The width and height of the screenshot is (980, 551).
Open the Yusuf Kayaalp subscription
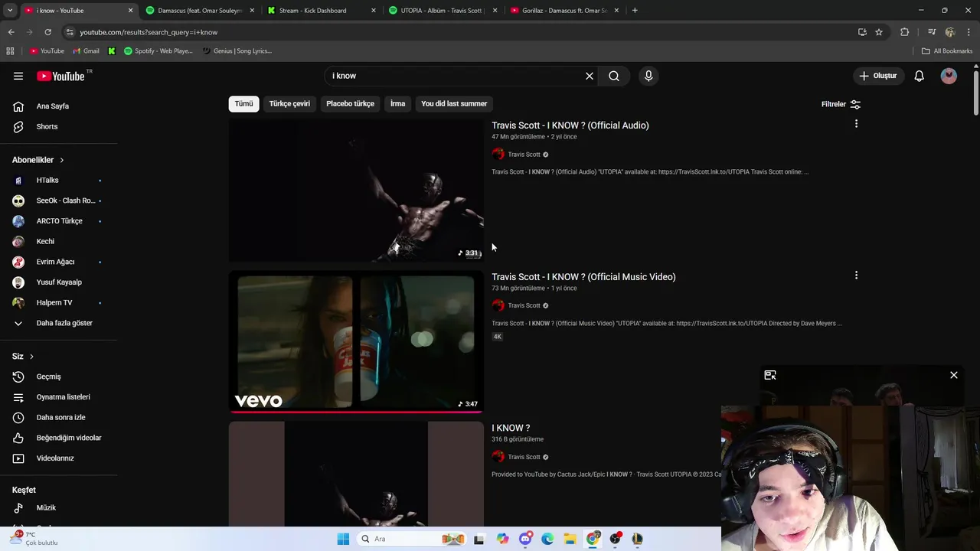coord(58,282)
